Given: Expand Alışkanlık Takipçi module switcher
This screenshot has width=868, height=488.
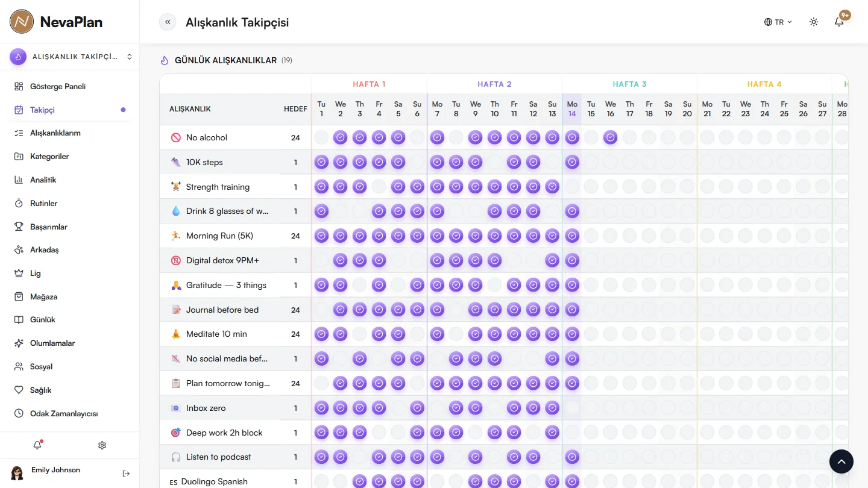Looking at the screenshot, I should pos(71,57).
